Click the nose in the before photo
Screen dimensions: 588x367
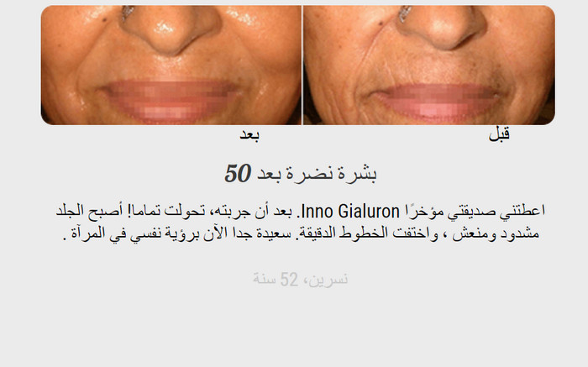[443, 28]
